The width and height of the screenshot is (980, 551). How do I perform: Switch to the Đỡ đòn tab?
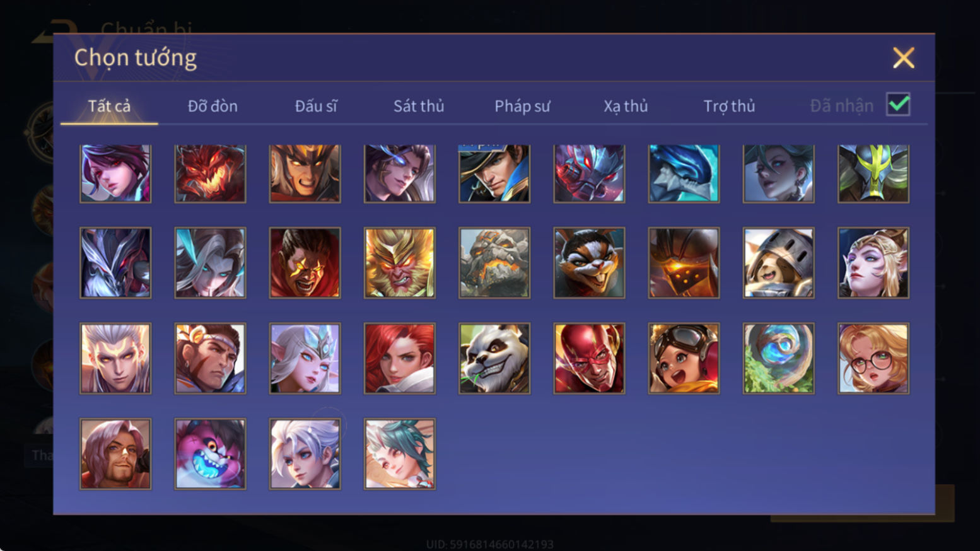pos(213,106)
